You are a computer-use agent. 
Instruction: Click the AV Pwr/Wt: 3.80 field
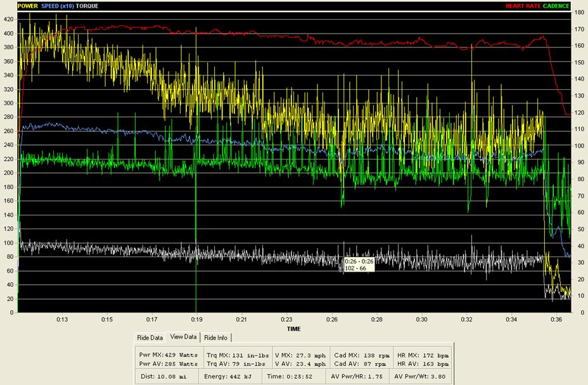421,376
